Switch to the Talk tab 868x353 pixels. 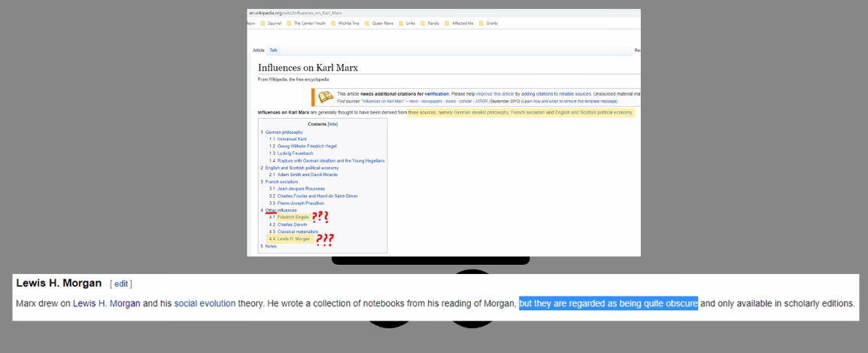(274, 50)
